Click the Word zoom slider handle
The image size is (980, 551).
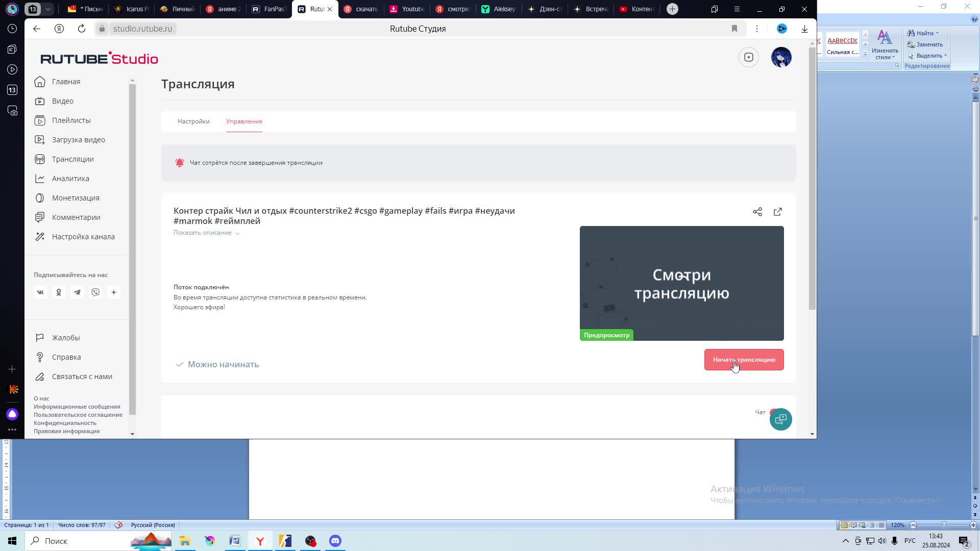[944, 525]
